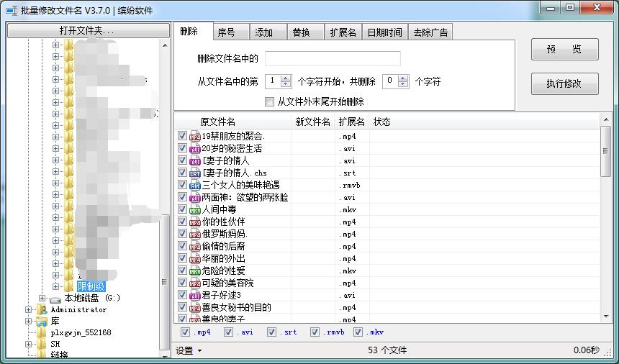Click the 库 library folder icon
This screenshot has height=364, width=619.
point(42,322)
